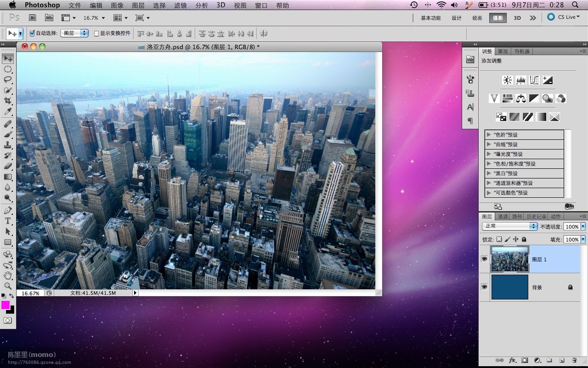Select the Lasso tool

pos(8,80)
